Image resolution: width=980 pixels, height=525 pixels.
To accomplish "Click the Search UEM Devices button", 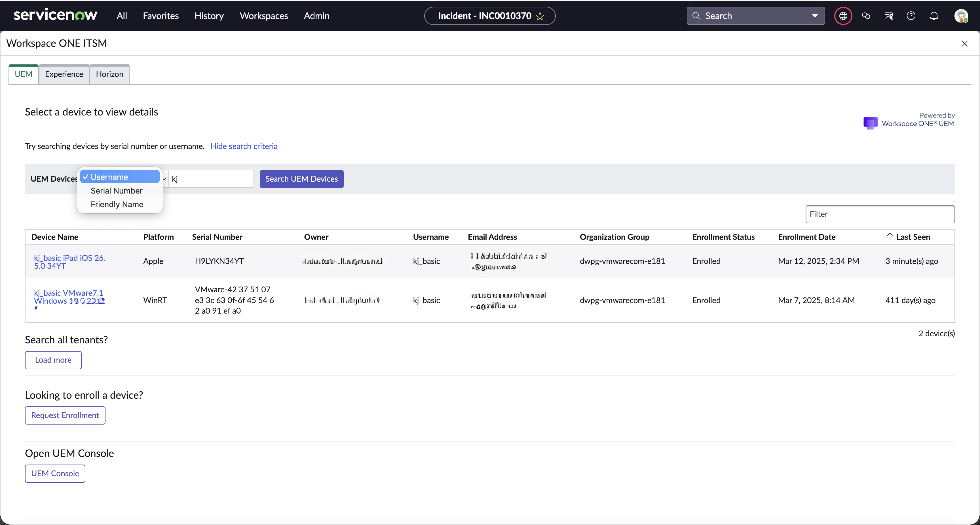I will click(302, 179).
